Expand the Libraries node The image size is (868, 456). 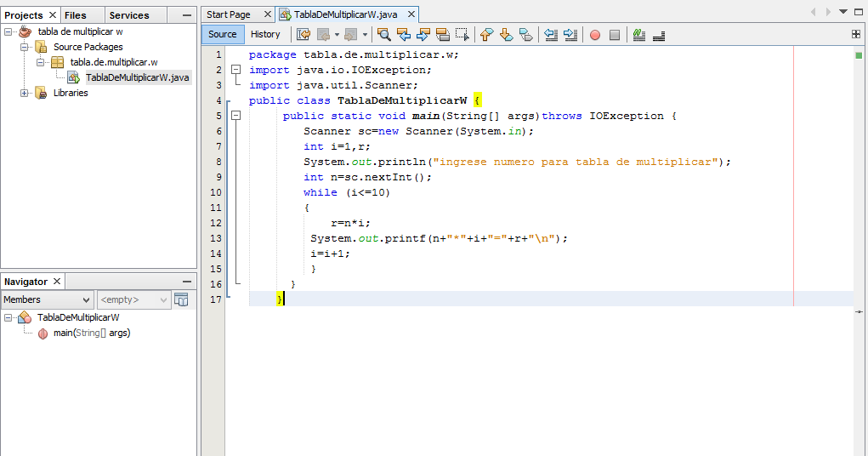tap(24, 93)
